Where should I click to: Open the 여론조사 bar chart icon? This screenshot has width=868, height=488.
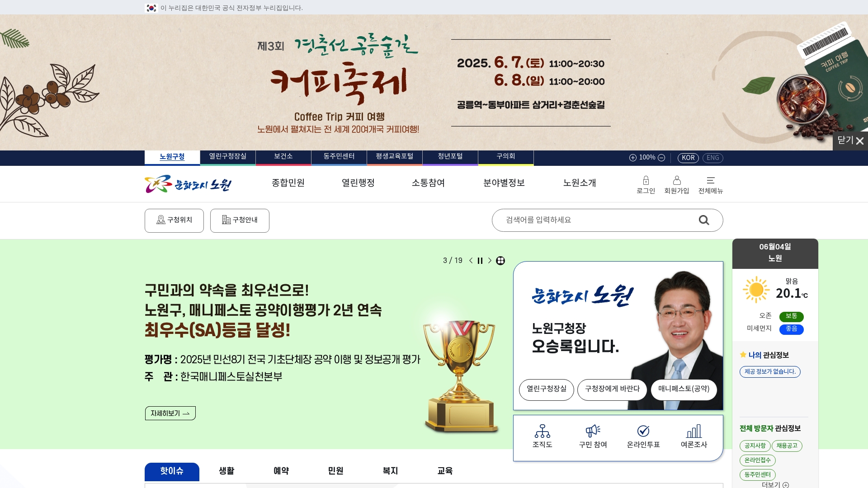click(x=694, y=431)
